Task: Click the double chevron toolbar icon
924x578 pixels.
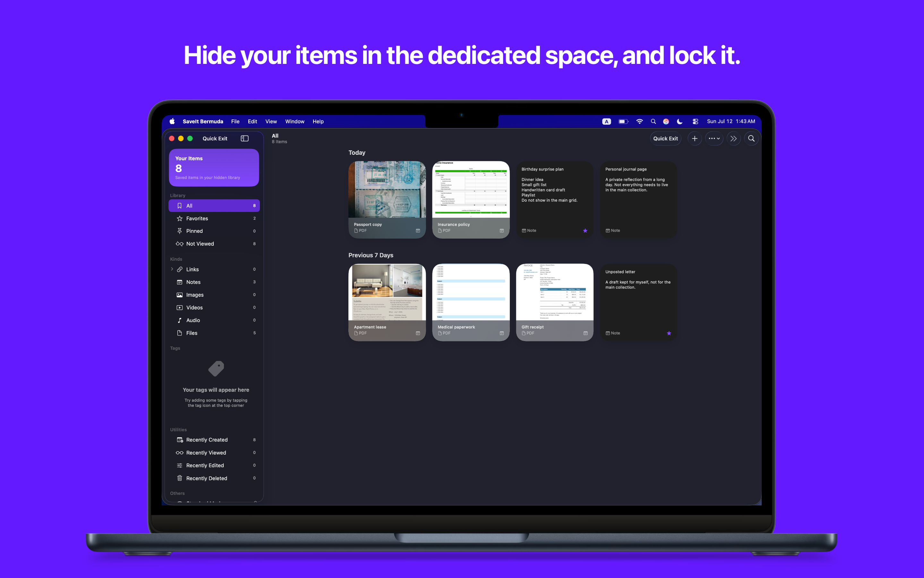Action: click(733, 138)
